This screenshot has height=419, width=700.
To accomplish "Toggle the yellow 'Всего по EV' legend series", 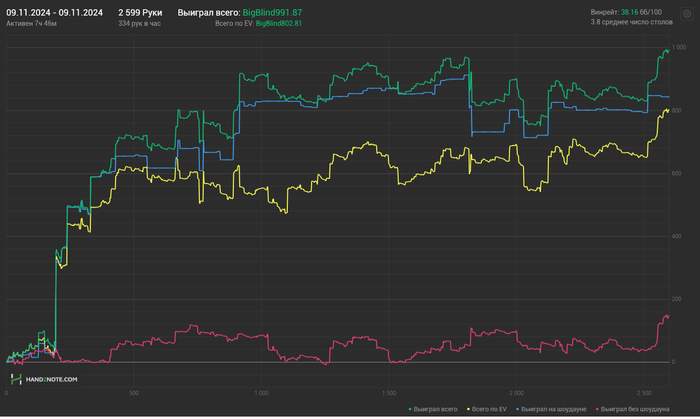I will 487,409.
